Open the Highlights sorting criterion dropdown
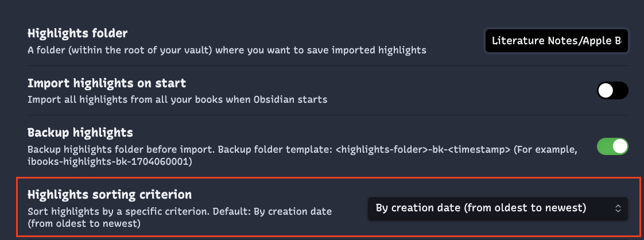 click(498, 208)
